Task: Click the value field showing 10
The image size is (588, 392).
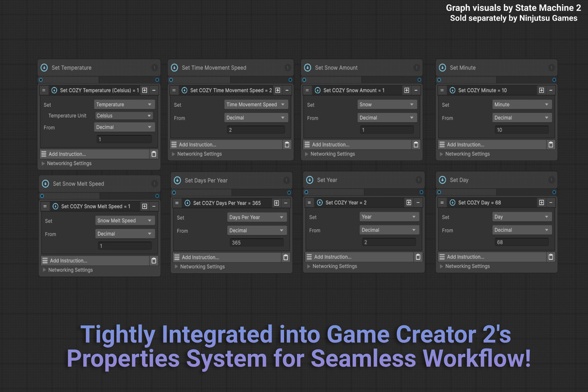Action: coord(521,130)
